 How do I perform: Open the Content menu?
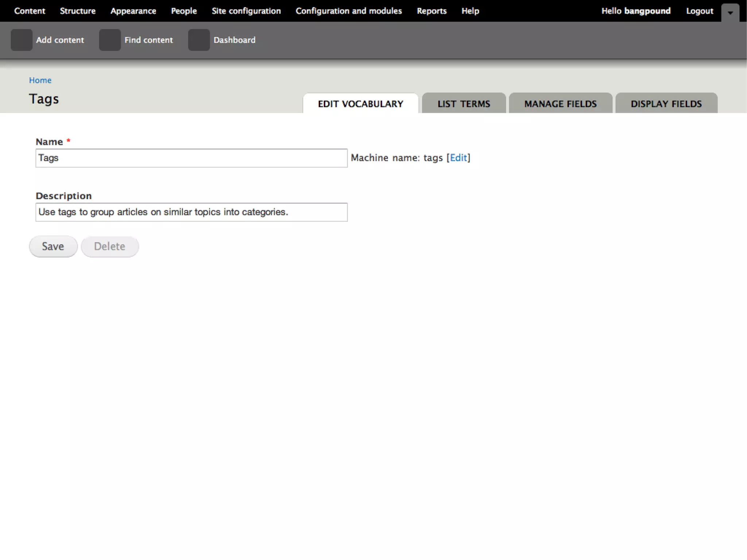point(30,11)
